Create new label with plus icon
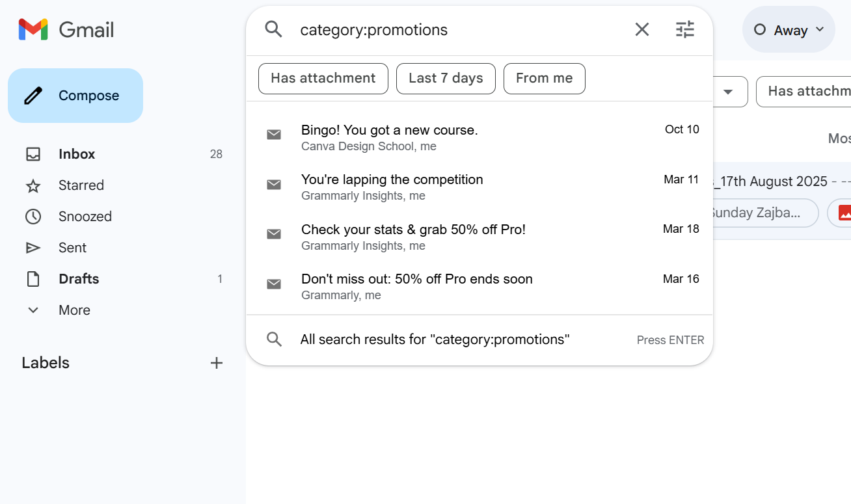851x504 pixels. pyautogui.click(x=217, y=363)
